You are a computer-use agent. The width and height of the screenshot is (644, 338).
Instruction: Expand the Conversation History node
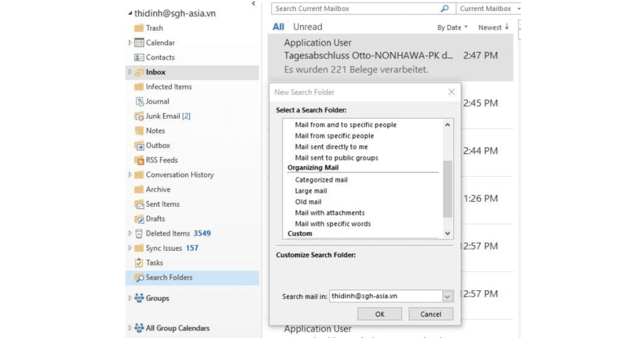coord(130,175)
